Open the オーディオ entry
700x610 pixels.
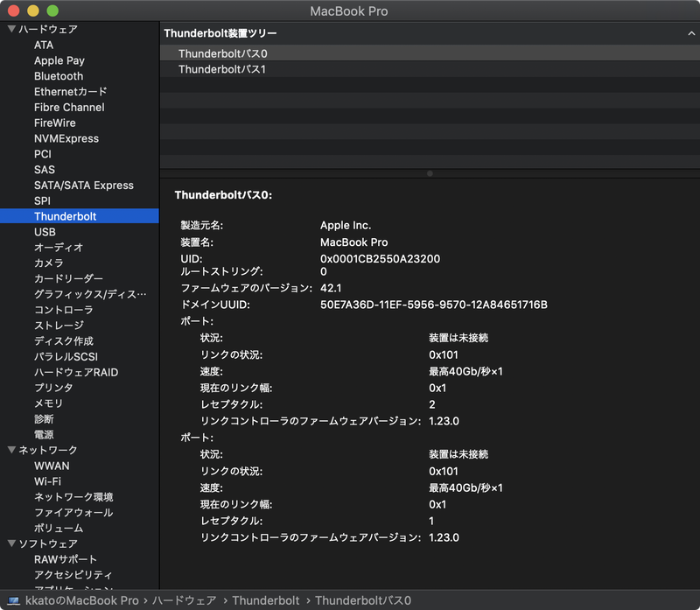[59, 248]
